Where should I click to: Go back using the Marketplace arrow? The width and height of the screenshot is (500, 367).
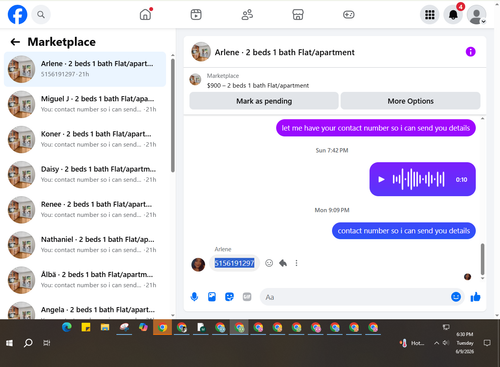pos(15,42)
